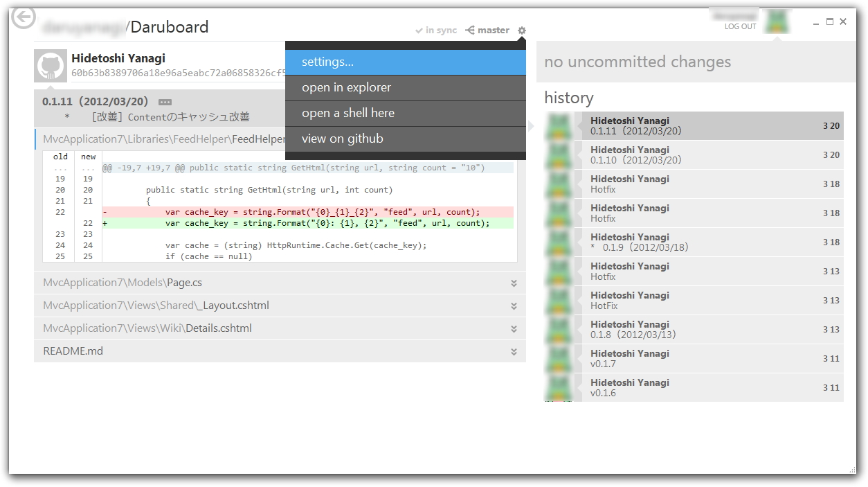Image resolution: width=868 pixels, height=487 pixels.
Task: Click the Octocat avatar beside Hidetoshi Yanagi
Action: (x=51, y=66)
